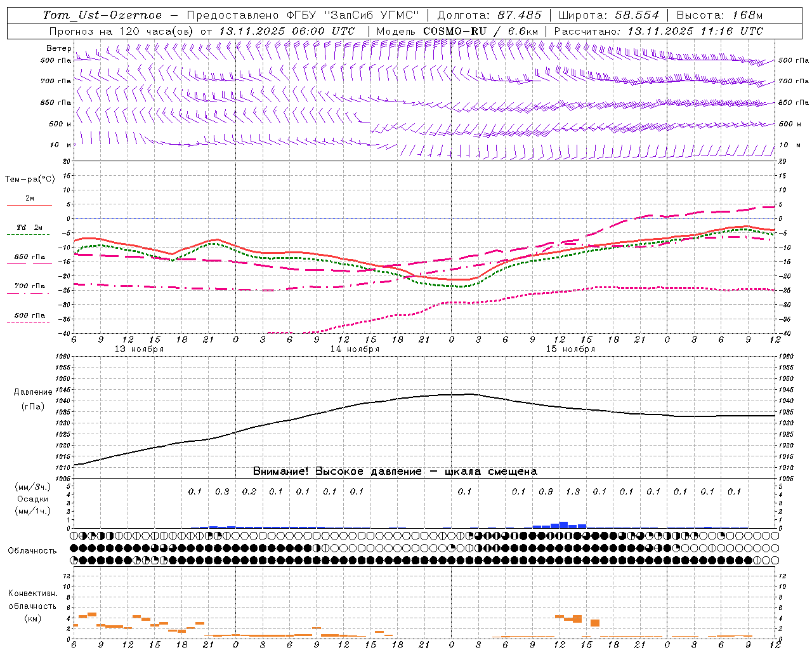
Task: Click the Долгота: 87.485 value
Action: click(490, 15)
